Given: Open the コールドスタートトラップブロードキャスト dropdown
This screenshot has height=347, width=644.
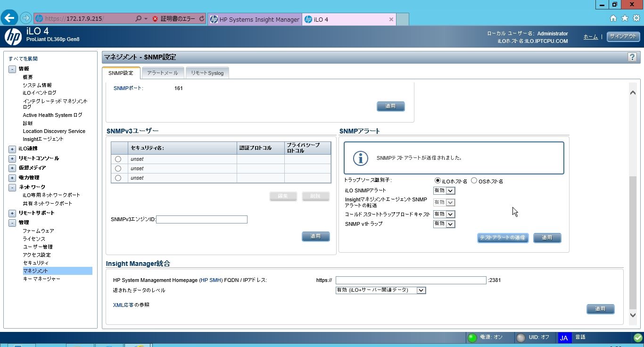Looking at the screenshot, I should click(444, 214).
